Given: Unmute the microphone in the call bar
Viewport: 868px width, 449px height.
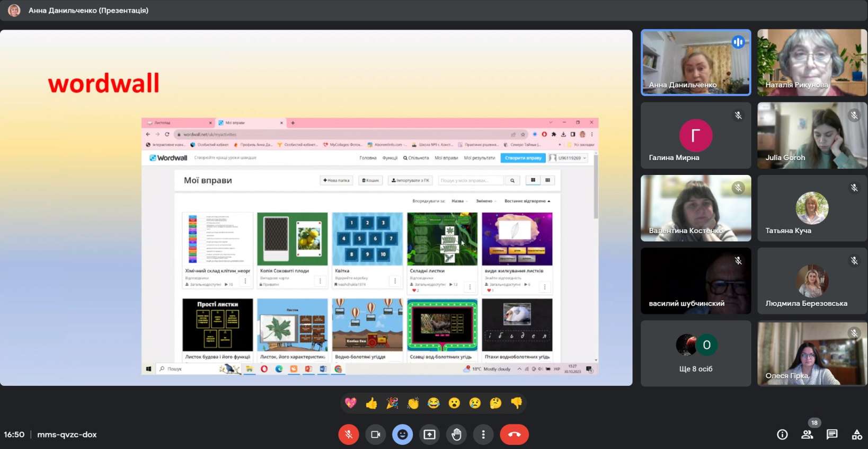Looking at the screenshot, I should pos(349,434).
